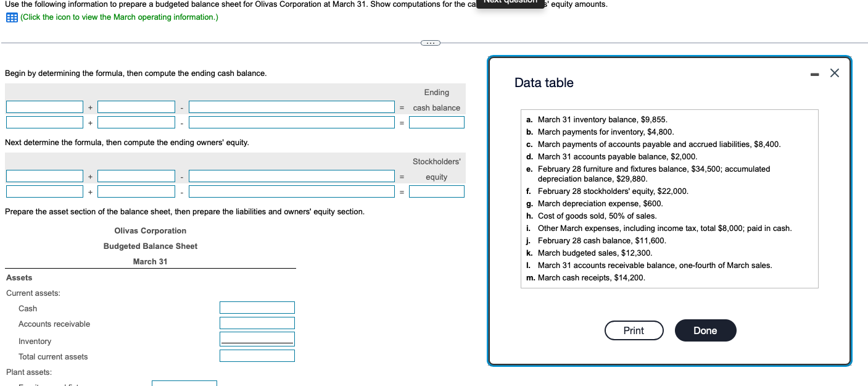Click the data table icon near the top

pyautogui.click(x=10, y=17)
